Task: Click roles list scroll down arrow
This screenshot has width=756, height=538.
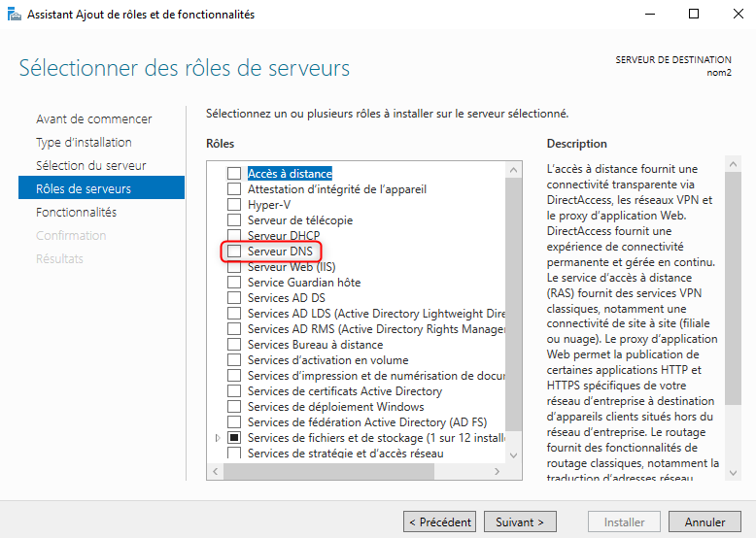Action: pos(513,455)
